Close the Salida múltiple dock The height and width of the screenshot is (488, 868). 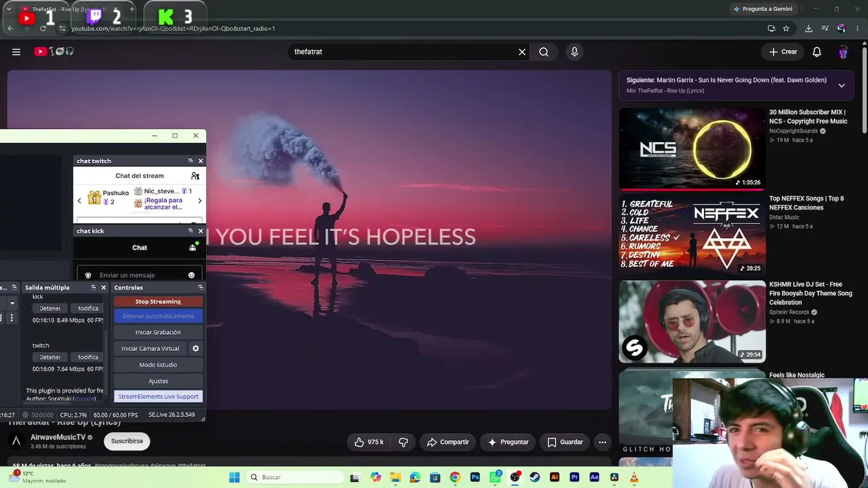click(103, 287)
